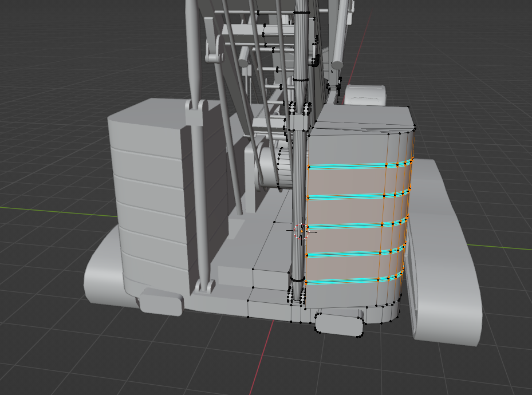Select the top cyan edge loop on right counterweight
Viewport: 532px width, 395px height.
tap(360, 165)
